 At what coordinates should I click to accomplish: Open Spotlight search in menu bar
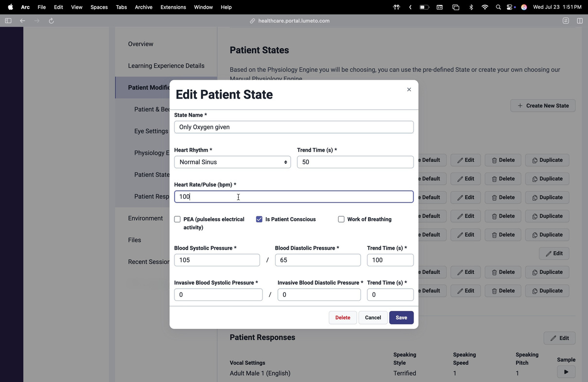pos(498,7)
